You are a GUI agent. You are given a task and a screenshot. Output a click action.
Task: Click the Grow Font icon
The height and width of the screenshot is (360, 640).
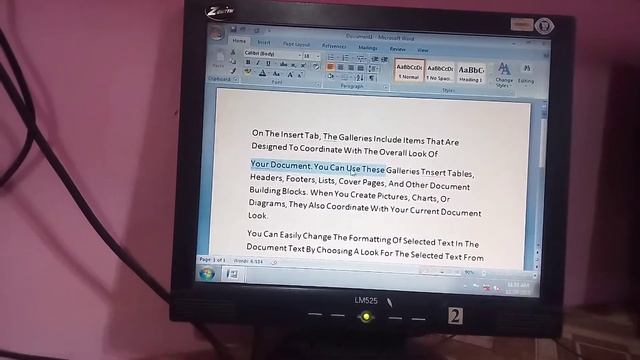coord(290,75)
